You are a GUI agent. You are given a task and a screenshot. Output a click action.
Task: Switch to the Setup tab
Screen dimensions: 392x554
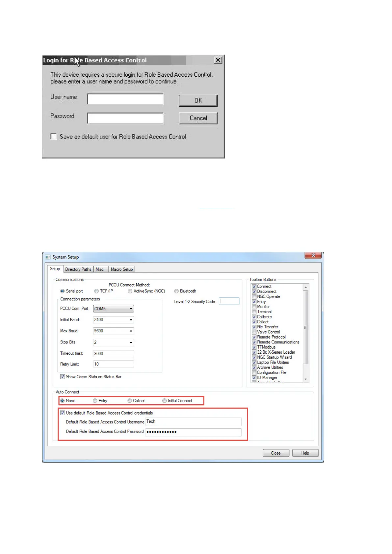(55, 269)
